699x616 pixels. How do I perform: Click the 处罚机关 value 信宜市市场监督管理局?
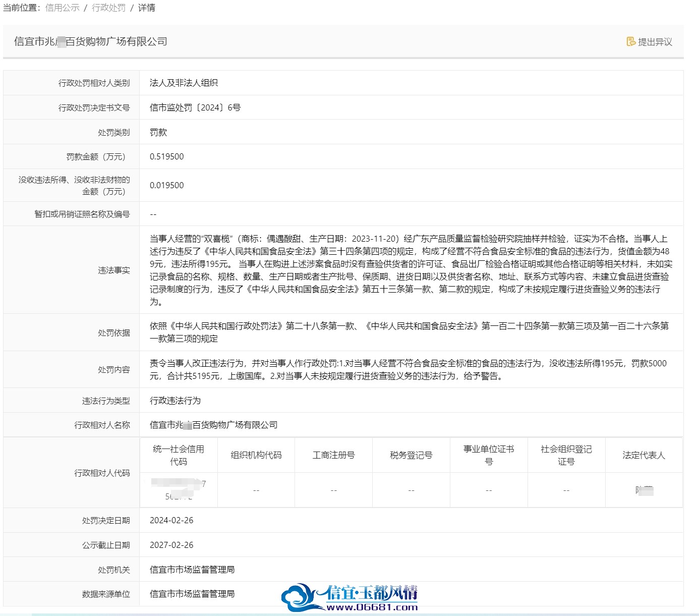coord(192,570)
